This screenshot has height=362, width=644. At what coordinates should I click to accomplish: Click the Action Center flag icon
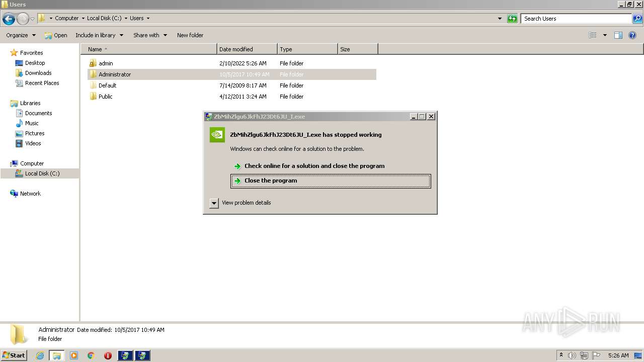click(596, 355)
